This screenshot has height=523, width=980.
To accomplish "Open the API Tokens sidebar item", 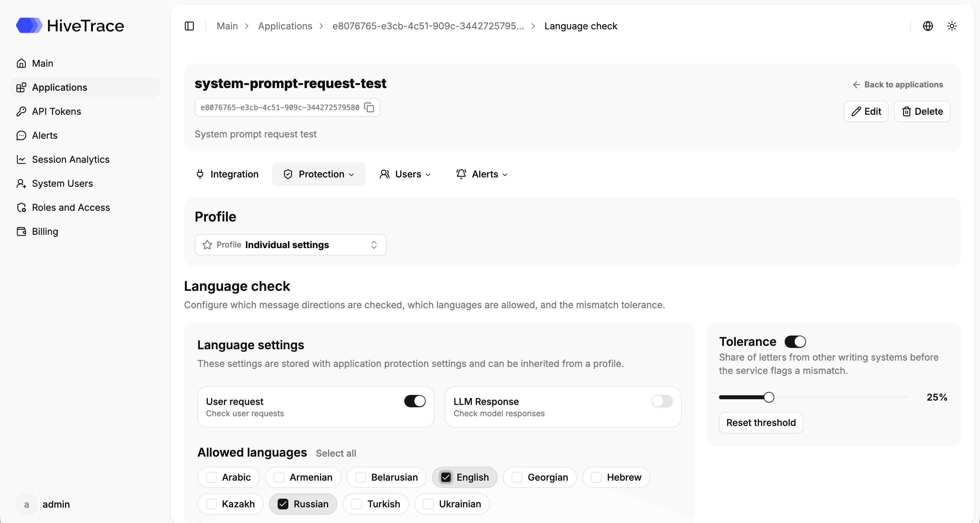I will [85, 111].
